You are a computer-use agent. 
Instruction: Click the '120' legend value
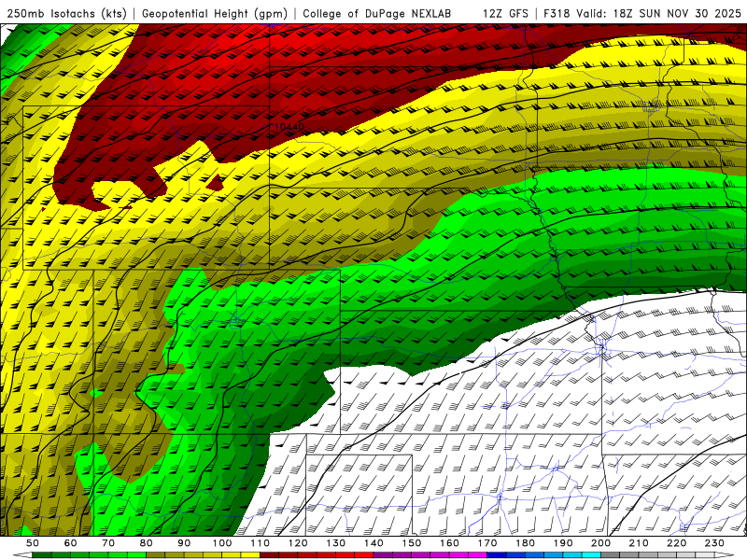tap(298, 543)
